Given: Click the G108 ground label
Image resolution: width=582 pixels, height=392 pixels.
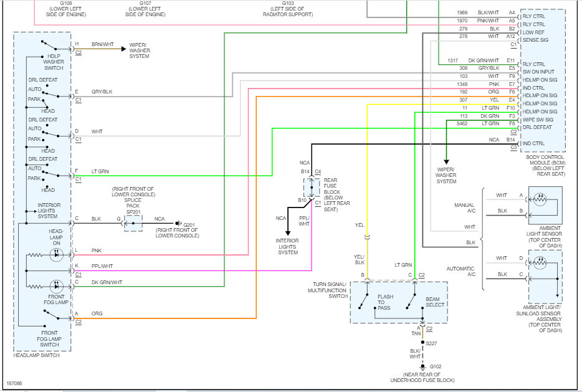Looking at the screenshot, I should (65, 3).
